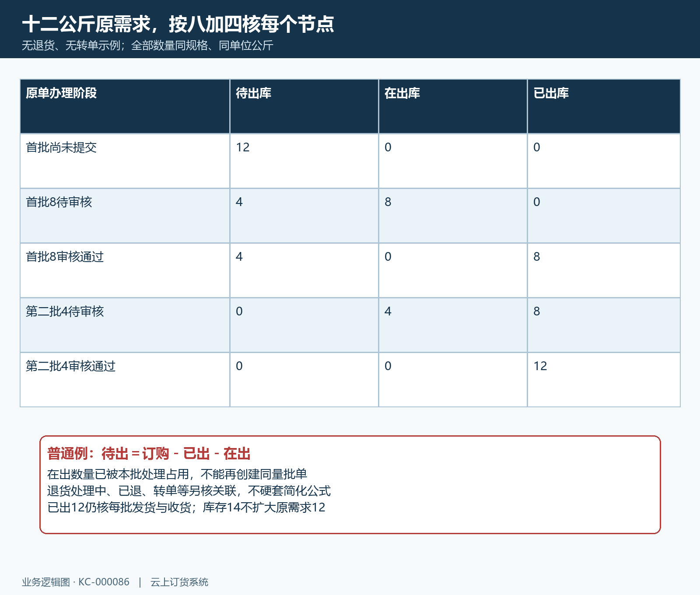Click the 待出库 value 12 in 首批尚未提交 row

point(243,147)
